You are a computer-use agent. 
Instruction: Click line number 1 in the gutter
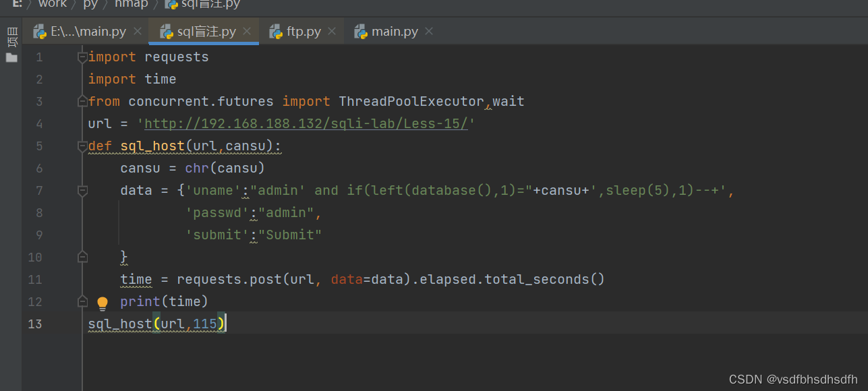pyautogui.click(x=39, y=57)
